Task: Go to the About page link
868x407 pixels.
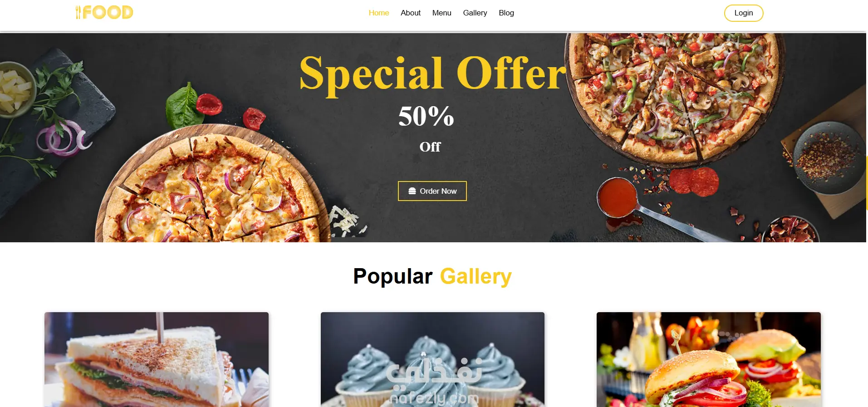Action: click(410, 13)
